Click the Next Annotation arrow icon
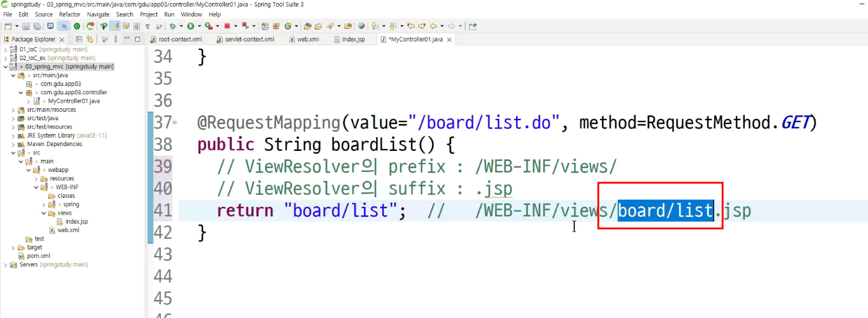868x318 pixels. point(375,26)
